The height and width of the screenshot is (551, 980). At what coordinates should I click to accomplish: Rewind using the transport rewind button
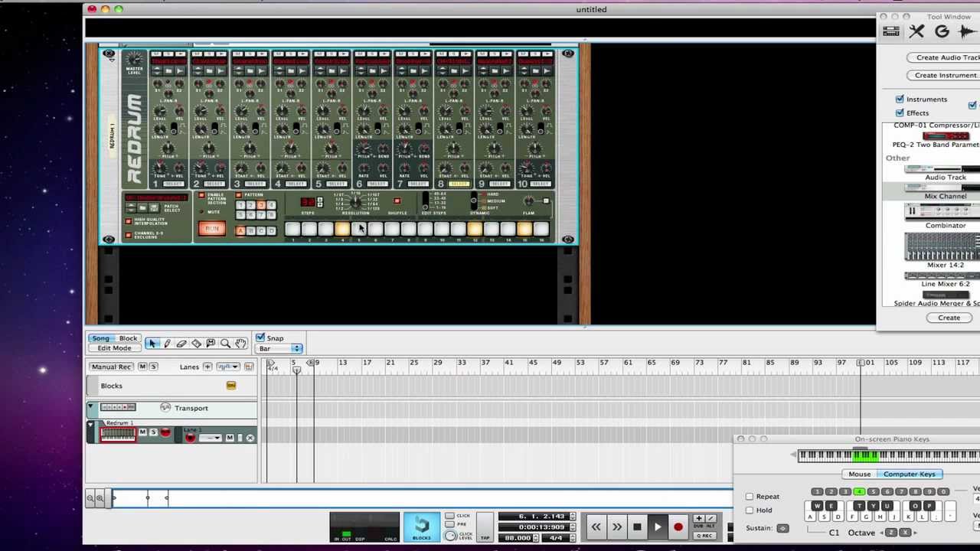tap(596, 527)
